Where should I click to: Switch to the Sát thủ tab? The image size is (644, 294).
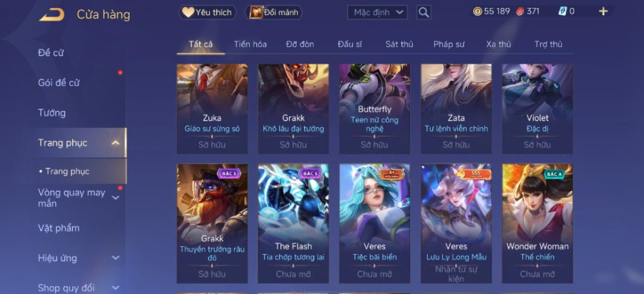coord(399,44)
